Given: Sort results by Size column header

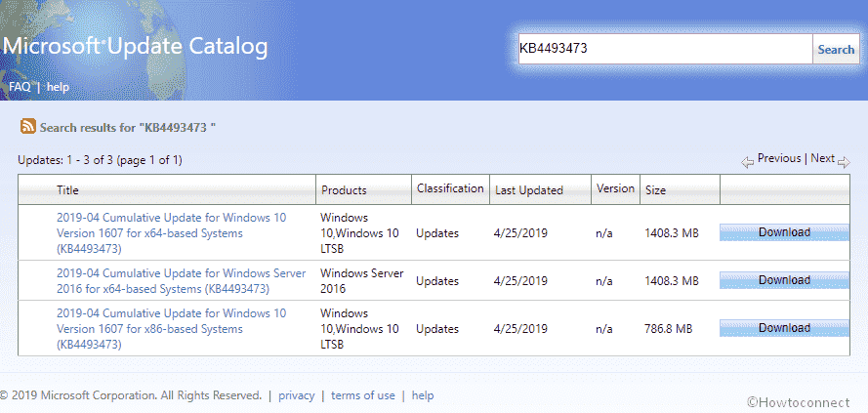Looking at the screenshot, I should coord(655,190).
